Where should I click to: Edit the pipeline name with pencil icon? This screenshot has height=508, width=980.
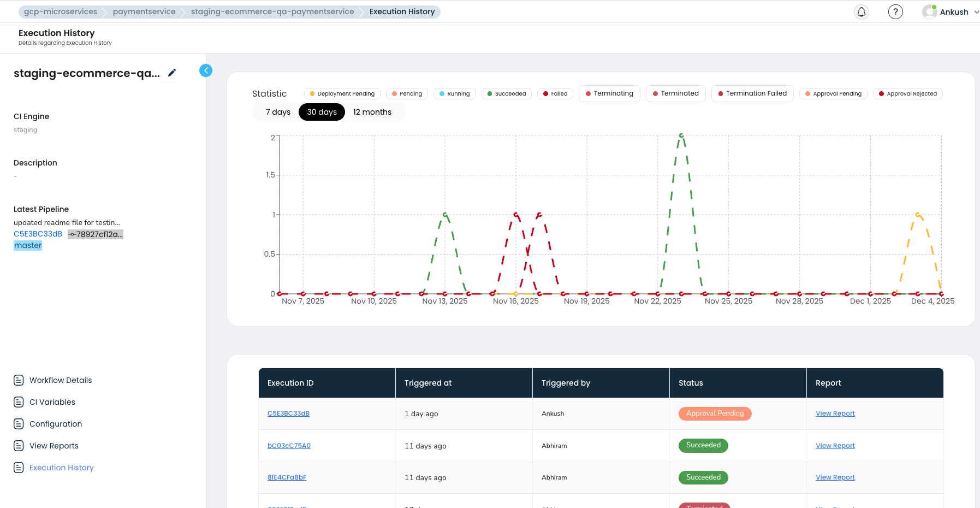172,73
